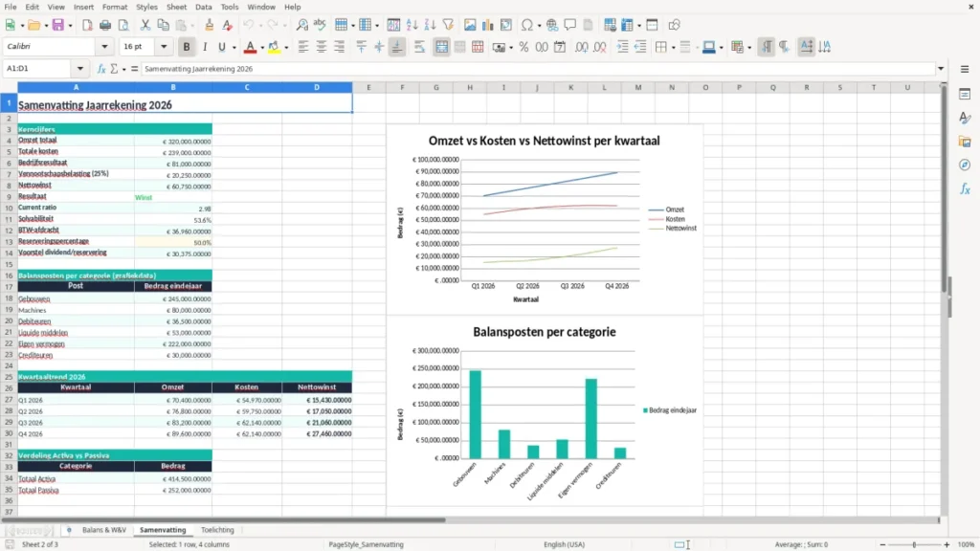The height and width of the screenshot is (551, 980).
Task: Select the Clone Formatting paintbrush
Action: click(x=210, y=25)
